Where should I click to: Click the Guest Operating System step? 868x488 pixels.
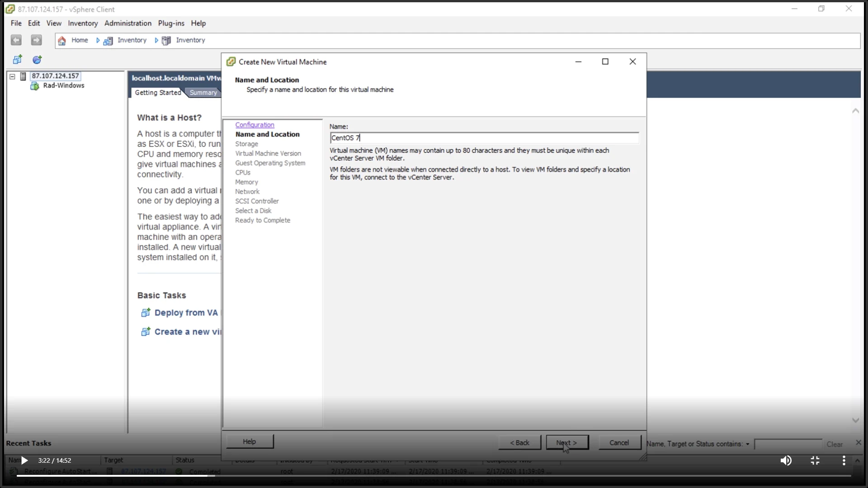[x=270, y=163]
